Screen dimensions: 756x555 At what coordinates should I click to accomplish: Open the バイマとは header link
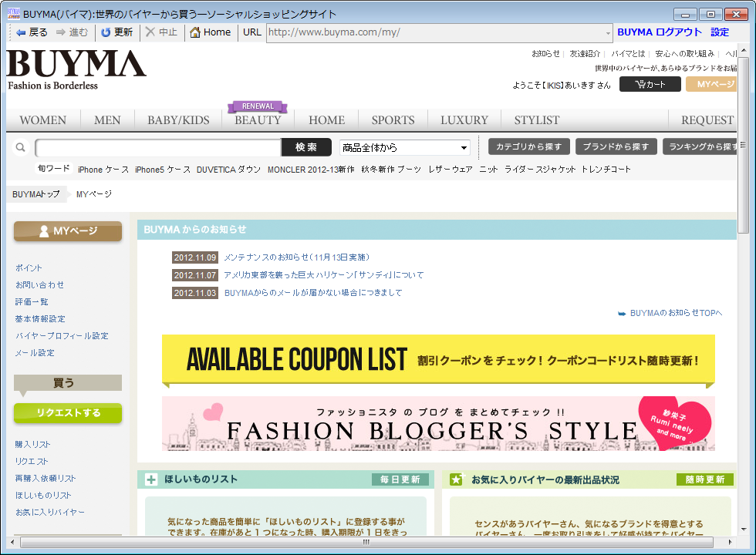click(628, 53)
